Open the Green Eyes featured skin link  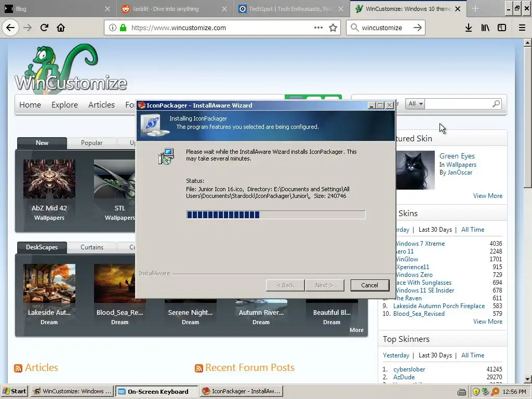(x=457, y=156)
